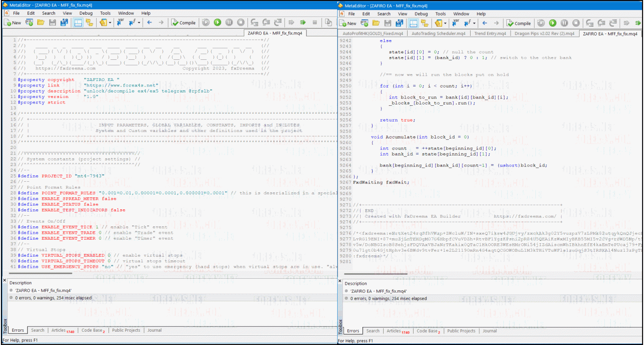Open the Debug menu
The image size is (644, 345).
[x=86, y=13]
